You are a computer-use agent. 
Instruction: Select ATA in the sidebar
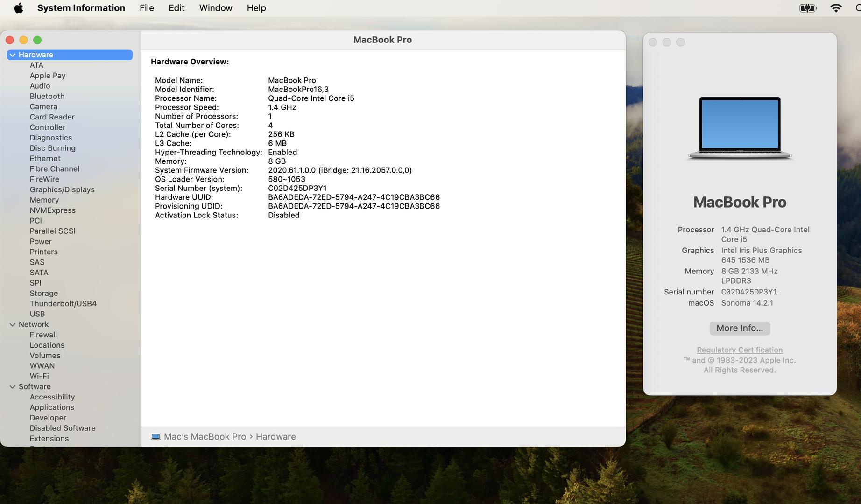pyautogui.click(x=36, y=65)
